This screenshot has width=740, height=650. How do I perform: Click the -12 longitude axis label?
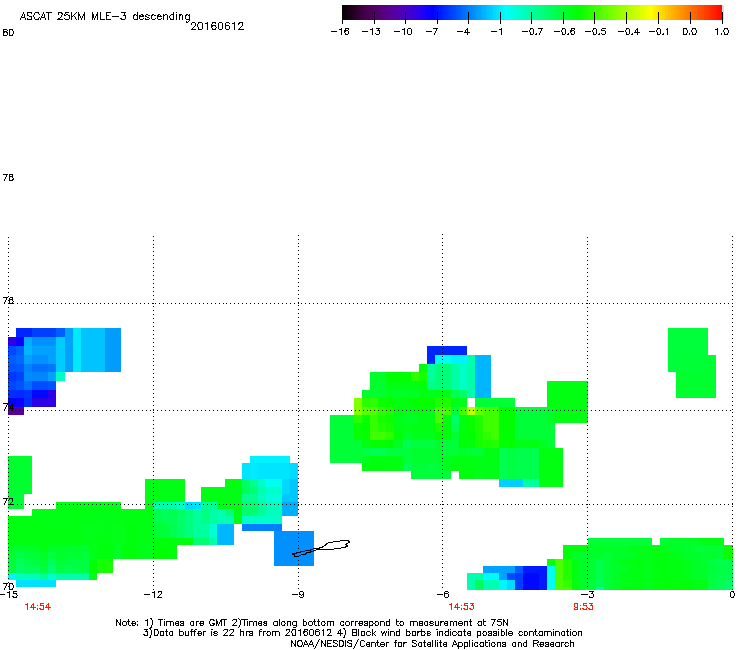coord(153,594)
